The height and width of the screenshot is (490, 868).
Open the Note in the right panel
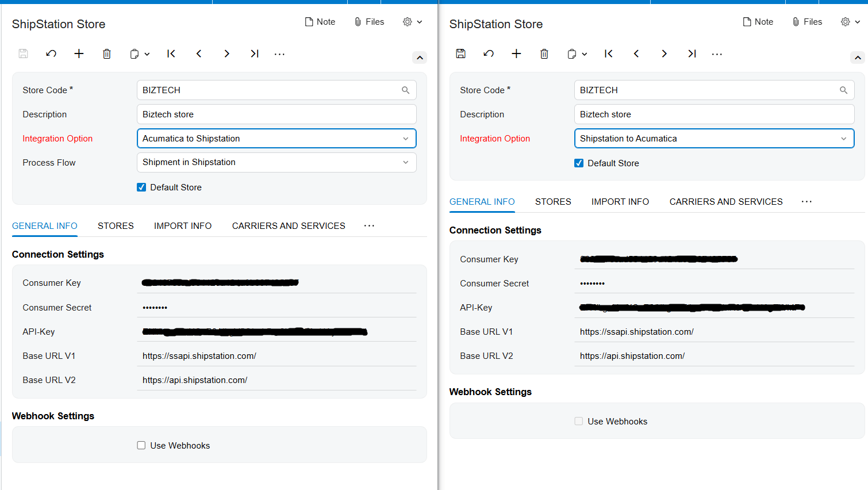[758, 22]
